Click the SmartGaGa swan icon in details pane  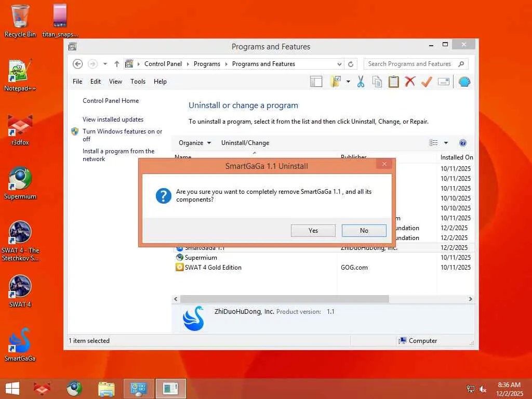[x=193, y=318]
